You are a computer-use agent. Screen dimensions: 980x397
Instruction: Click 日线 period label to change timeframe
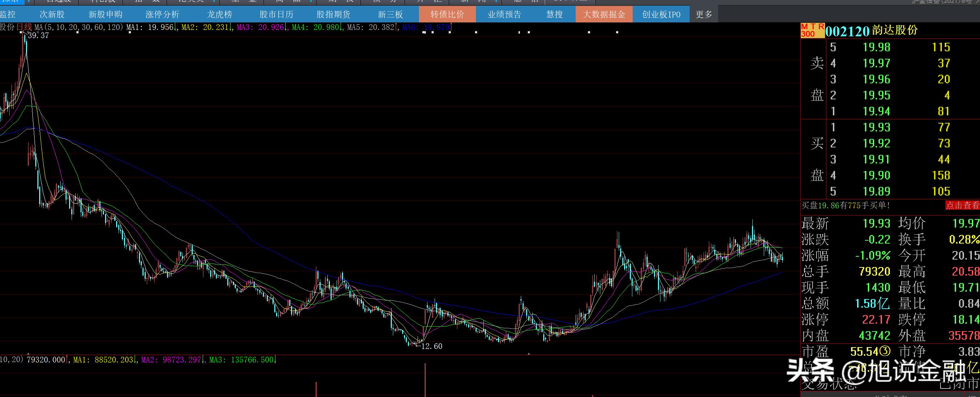(24, 27)
